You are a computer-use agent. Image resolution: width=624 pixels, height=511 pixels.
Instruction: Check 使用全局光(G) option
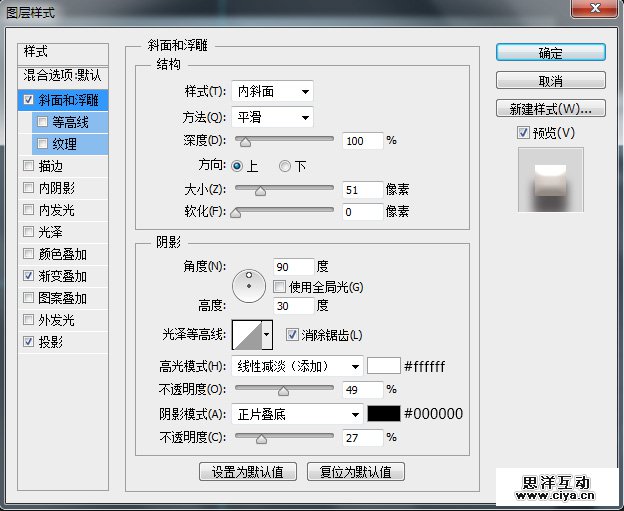tap(279, 287)
